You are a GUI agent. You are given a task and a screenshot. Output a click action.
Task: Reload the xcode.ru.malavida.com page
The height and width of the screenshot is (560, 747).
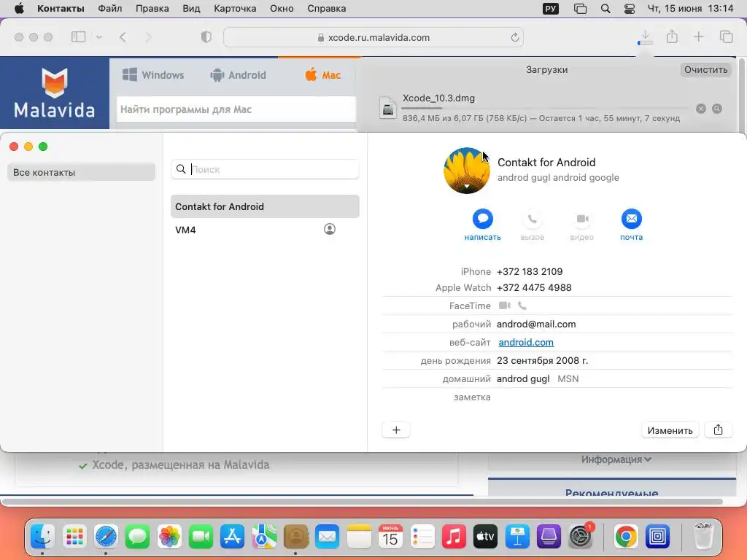pos(514,38)
